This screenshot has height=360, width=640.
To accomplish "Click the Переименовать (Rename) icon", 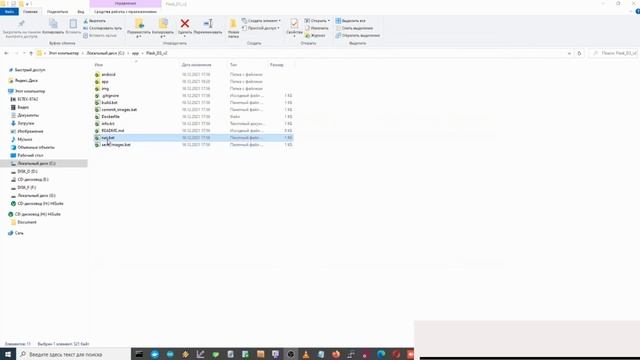I will 208,27.
